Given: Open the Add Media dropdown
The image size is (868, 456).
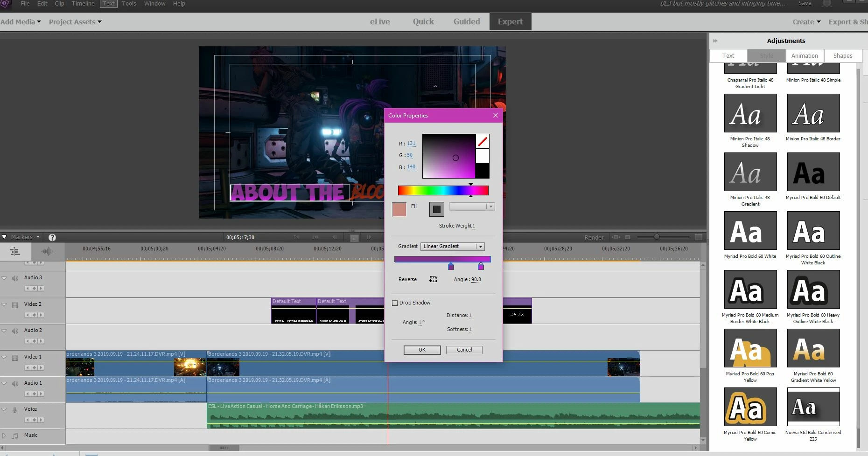Looking at the screenshot, I should (21, 22).
